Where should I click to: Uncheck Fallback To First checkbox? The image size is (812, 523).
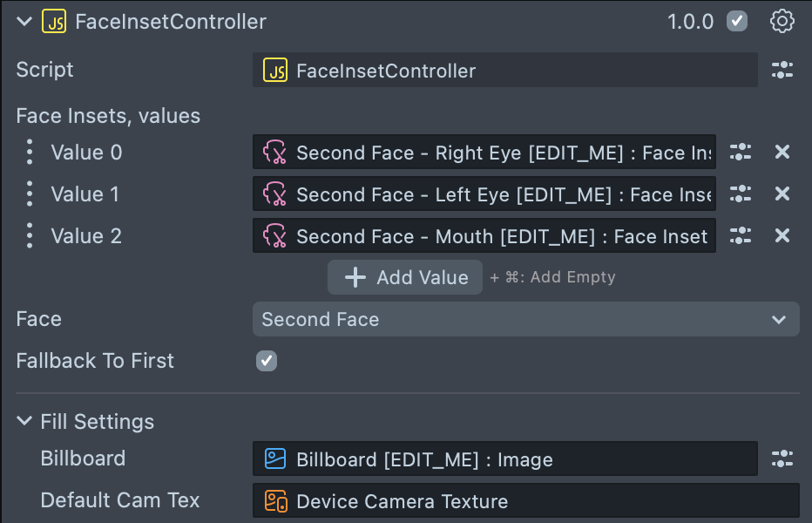pyautogui.click(x=267, y=361)
